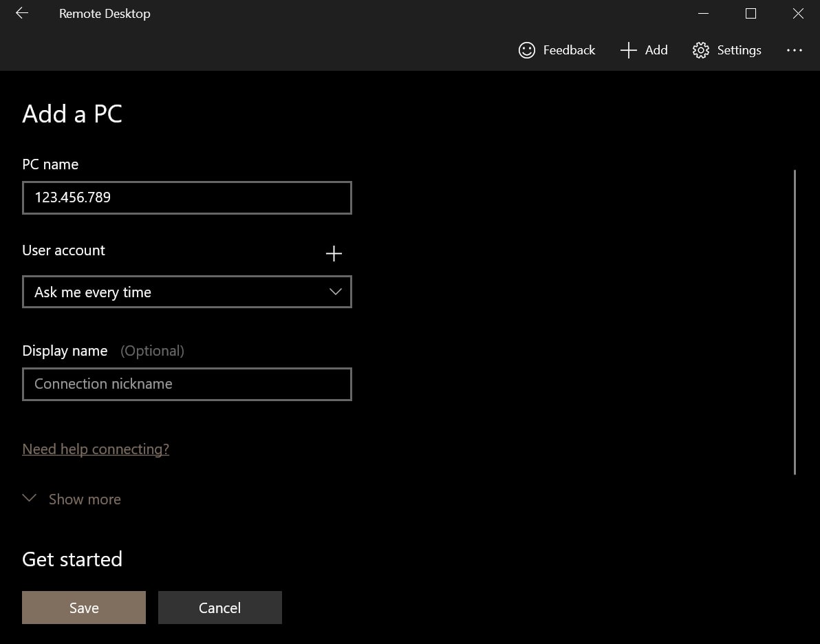Screen dimensions: 820x644
Task: Close the Remote Desktop window
Action: coord(797,14)
